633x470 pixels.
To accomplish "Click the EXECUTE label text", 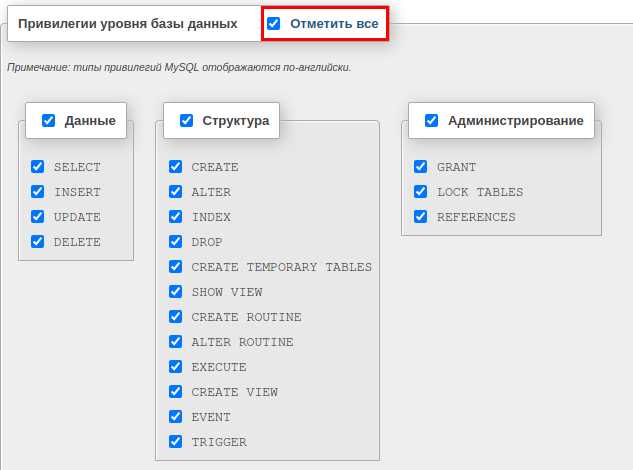I will [x=219, y=367].
